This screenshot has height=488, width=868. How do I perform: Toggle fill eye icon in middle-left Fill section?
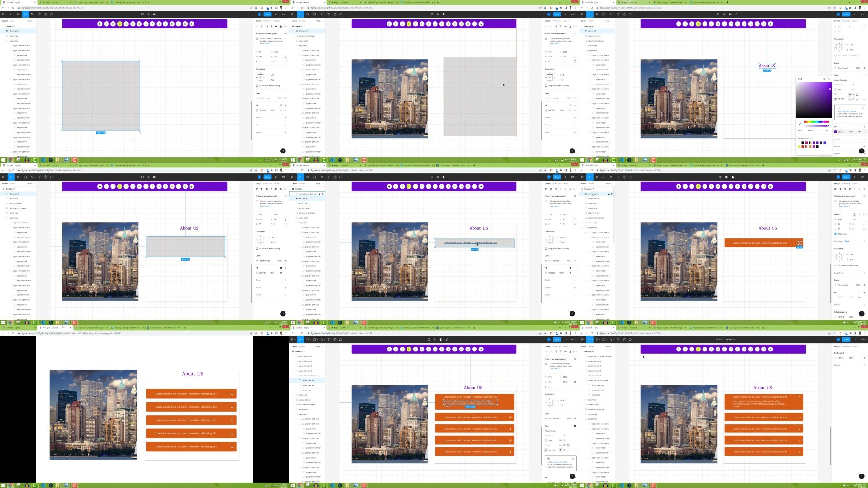point(281,273)
